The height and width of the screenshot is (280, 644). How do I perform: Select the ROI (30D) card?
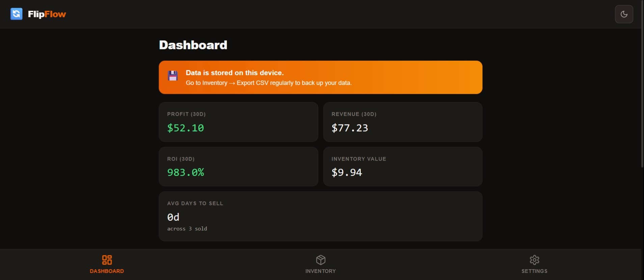coord(238,166)
